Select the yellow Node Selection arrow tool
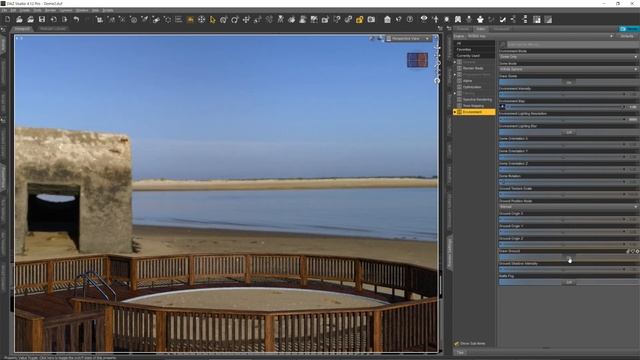The width and height of the screenshot is (640, 360). (x=212, y=19)
